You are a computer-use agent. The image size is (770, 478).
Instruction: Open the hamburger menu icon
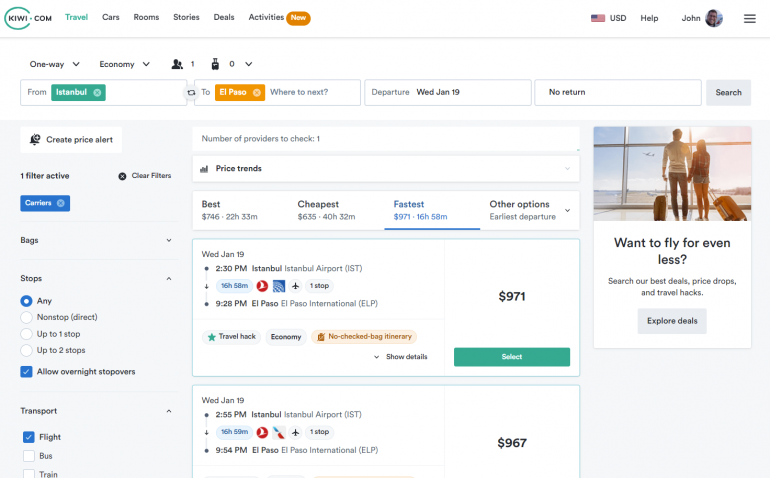click(749, 18)
